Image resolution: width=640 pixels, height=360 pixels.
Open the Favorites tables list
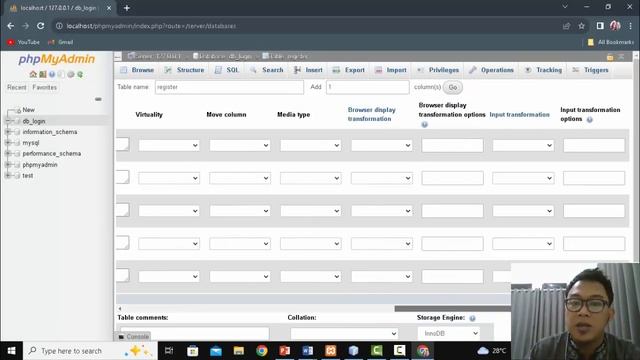pyautogui.click(x=44, y=87)
